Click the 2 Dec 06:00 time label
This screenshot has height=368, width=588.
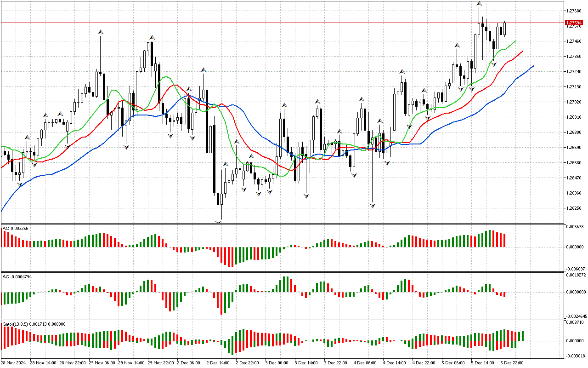click(189, 363)
